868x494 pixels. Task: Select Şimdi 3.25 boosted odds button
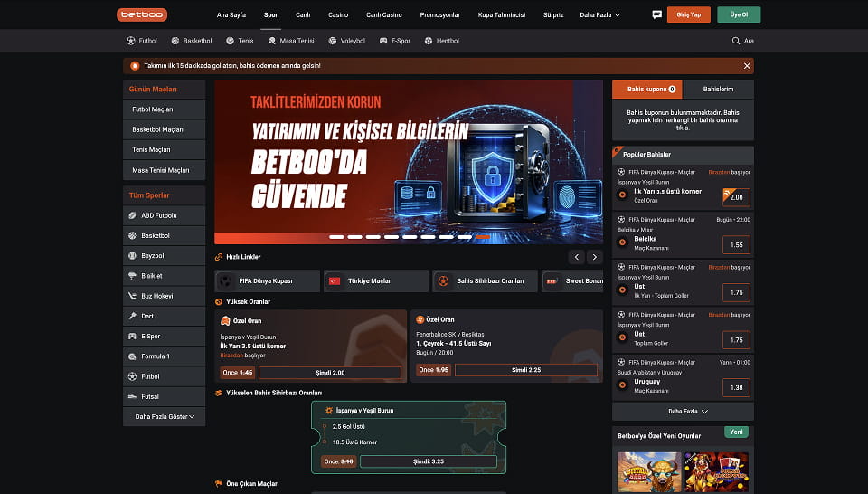click(429, 461)
